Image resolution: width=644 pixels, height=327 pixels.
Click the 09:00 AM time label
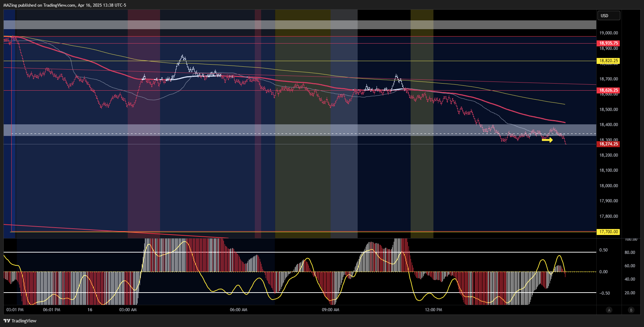pos(331,310)
